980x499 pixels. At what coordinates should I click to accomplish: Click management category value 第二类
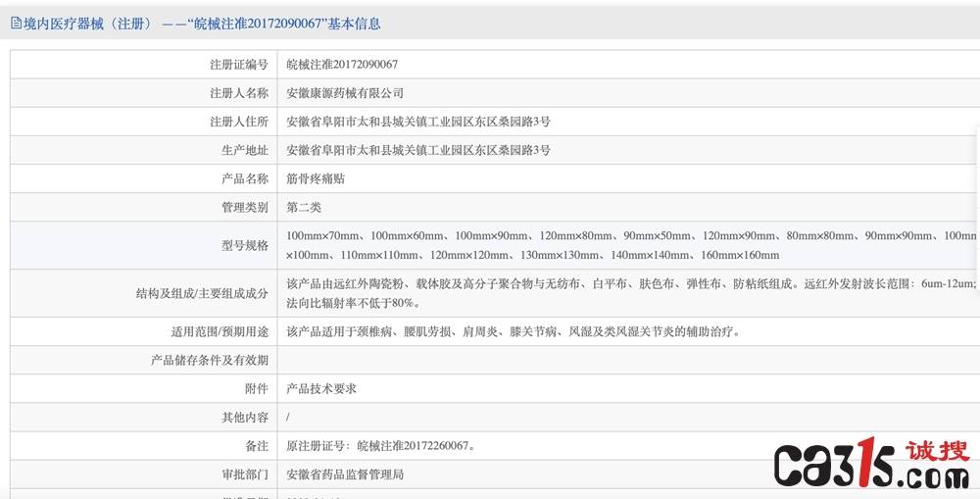[303, 208]
